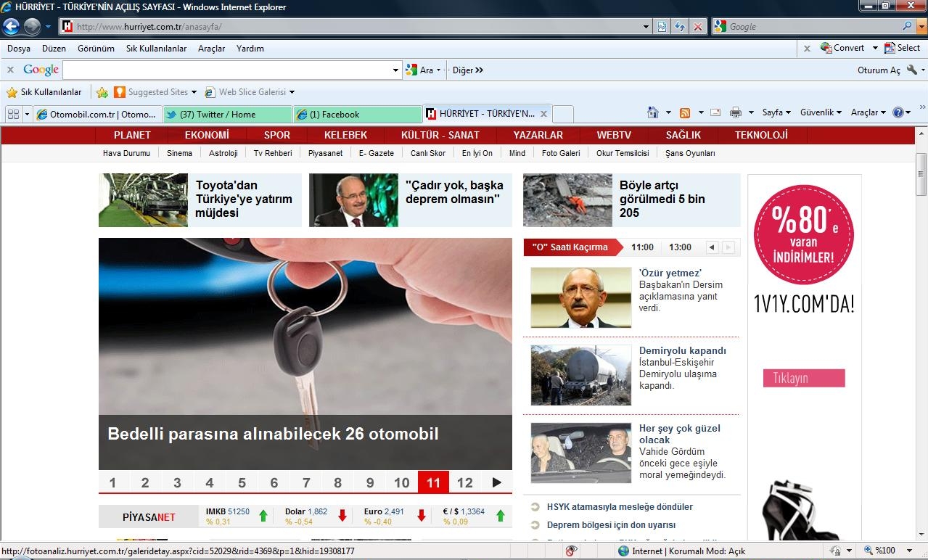Open the new blank tab button
This screenshot has width=928, height=560.
click(x=563, y=114)
